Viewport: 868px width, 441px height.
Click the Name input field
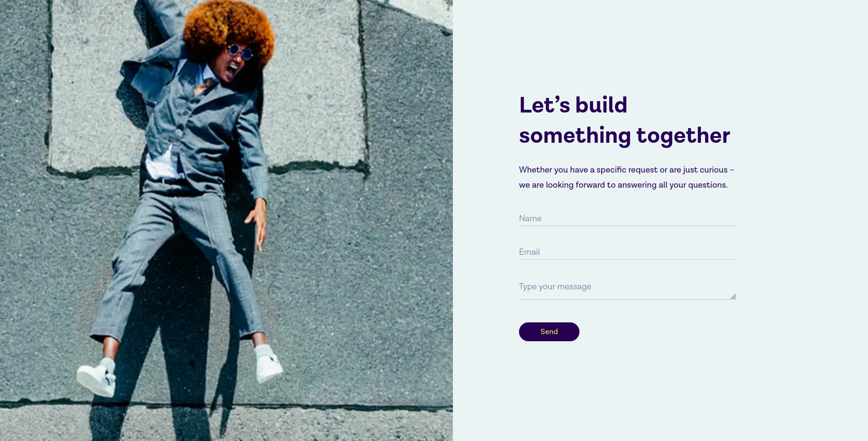tap(627, 218)
